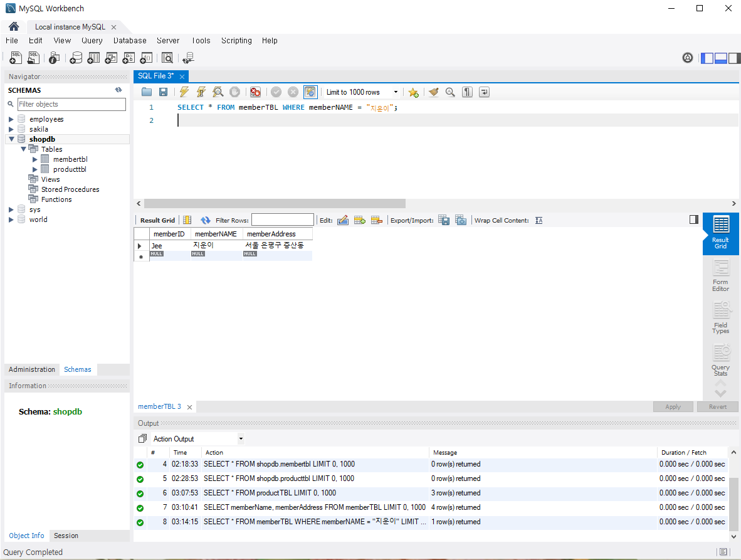Click Rollback transaction X icon
The height and width of the screenshot is (560, 741).
coord(293,92)
